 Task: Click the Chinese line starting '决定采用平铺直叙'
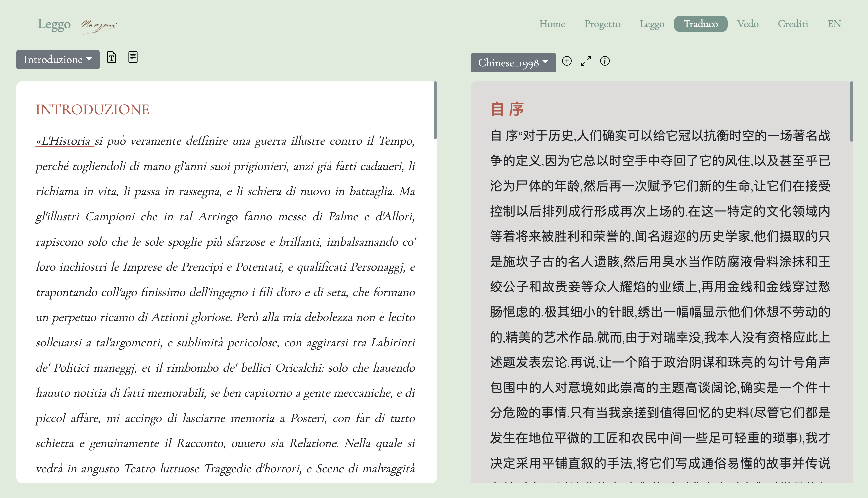(x=660, y=463)
